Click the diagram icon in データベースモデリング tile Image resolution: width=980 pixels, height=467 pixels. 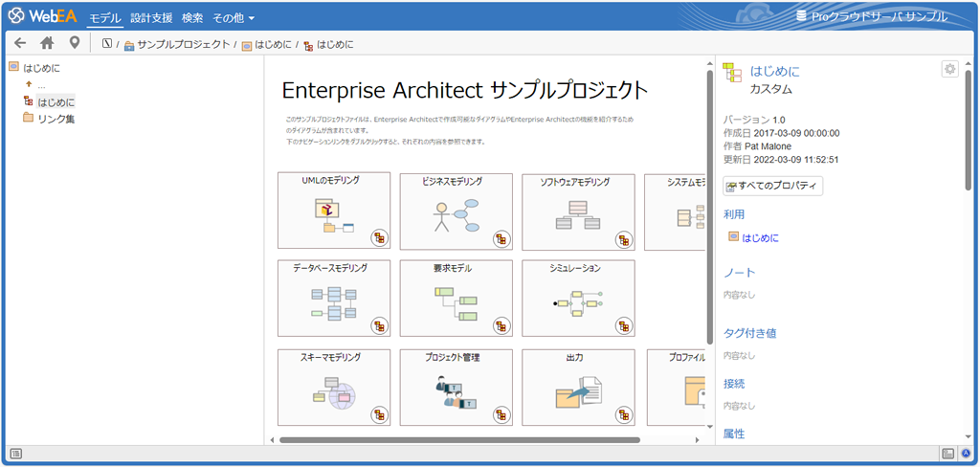(380, 325)
